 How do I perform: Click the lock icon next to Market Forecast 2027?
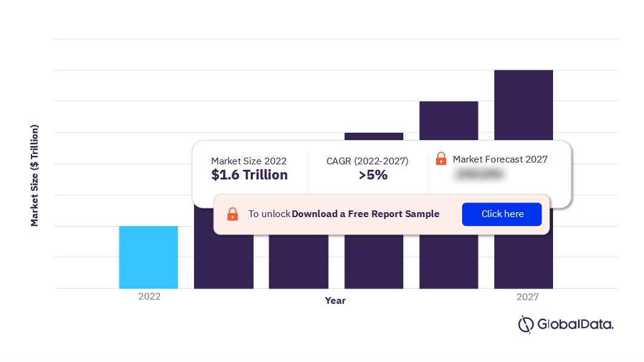click(441, 159)
